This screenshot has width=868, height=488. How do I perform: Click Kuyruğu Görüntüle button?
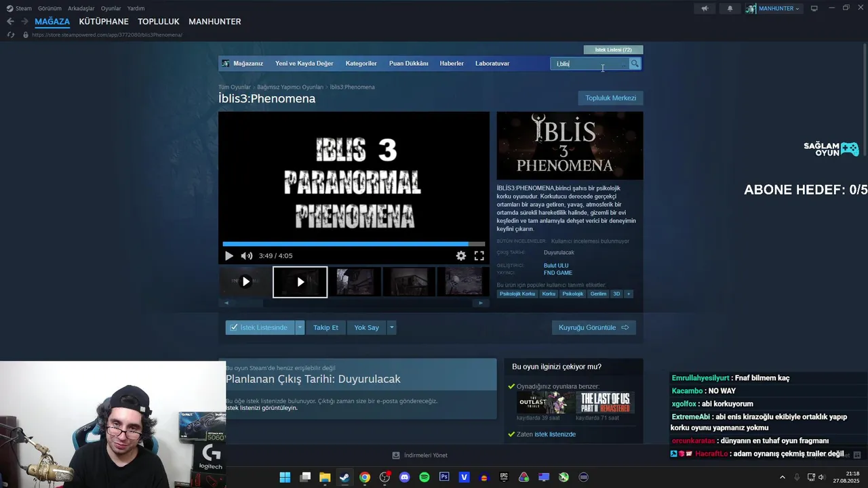(x=594, y=327)
